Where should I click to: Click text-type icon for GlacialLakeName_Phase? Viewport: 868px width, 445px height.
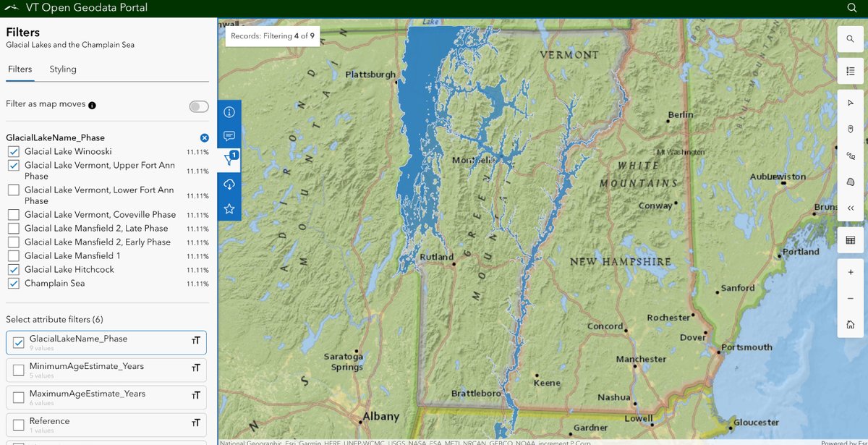pos(195,341)
